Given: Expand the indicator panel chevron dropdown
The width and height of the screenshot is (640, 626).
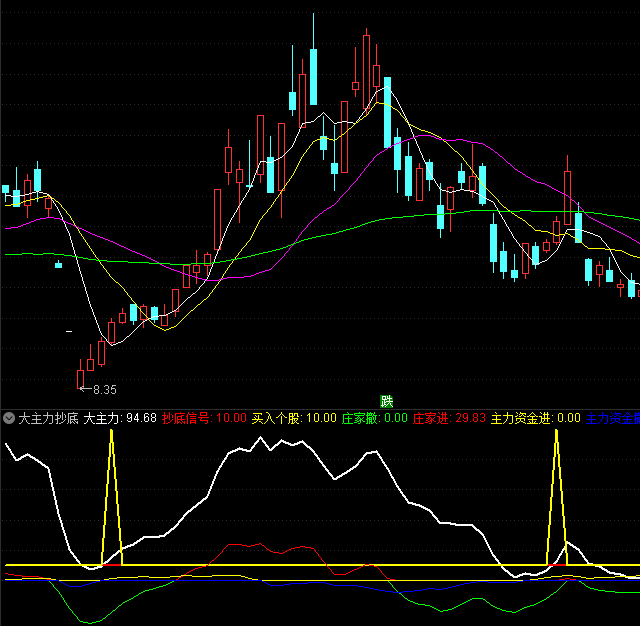Looking at the screenshot, I should point(9,418).
